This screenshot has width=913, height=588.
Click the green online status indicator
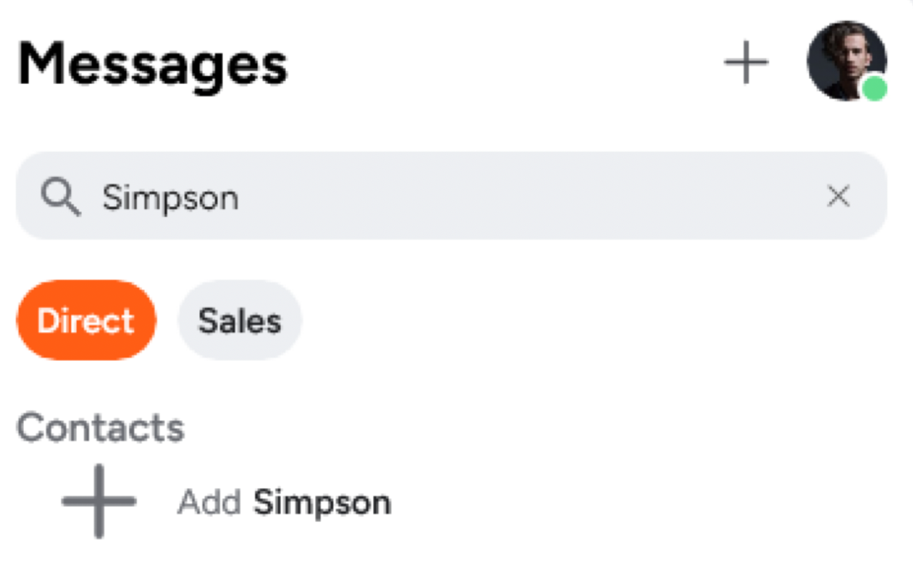tap(874, 89)
